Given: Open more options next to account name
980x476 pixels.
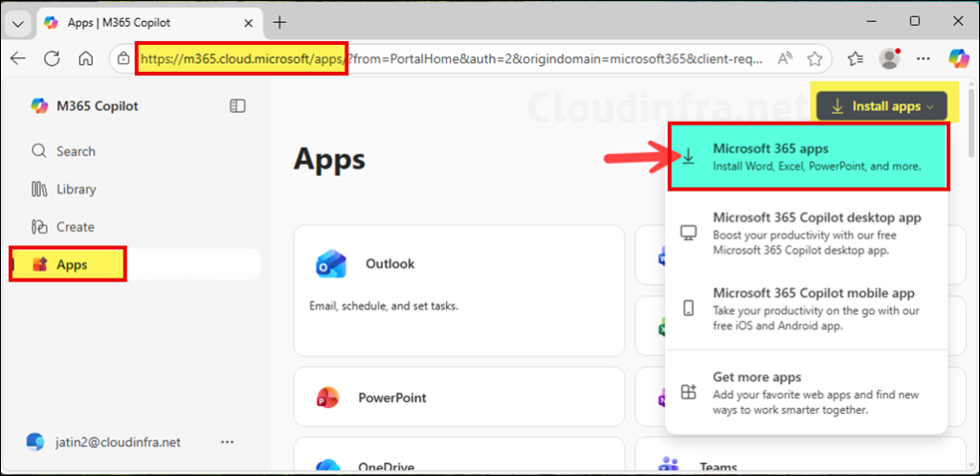Looking at the screenshot, I should [228, 442].
